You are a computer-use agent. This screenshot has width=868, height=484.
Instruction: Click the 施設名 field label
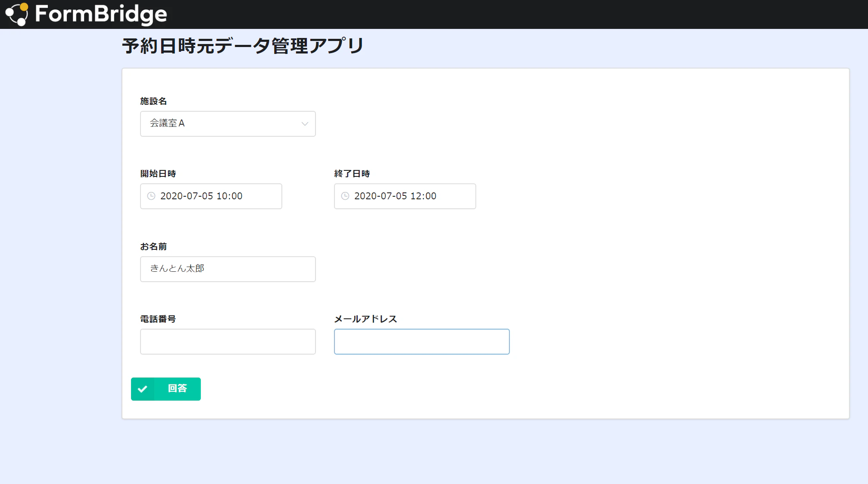[153, 101]
